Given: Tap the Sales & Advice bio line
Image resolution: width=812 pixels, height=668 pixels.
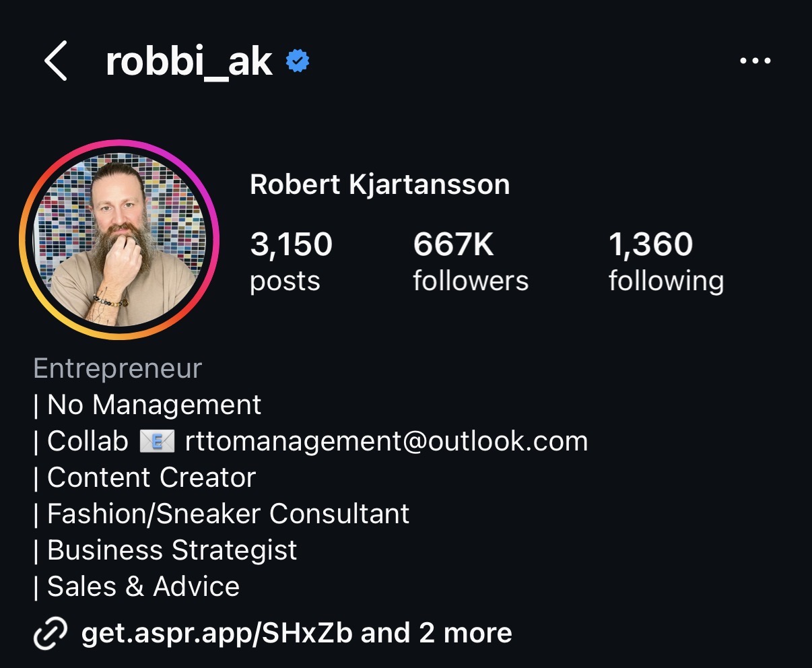Looking at the screenshot, I should (x=137, y=587).
